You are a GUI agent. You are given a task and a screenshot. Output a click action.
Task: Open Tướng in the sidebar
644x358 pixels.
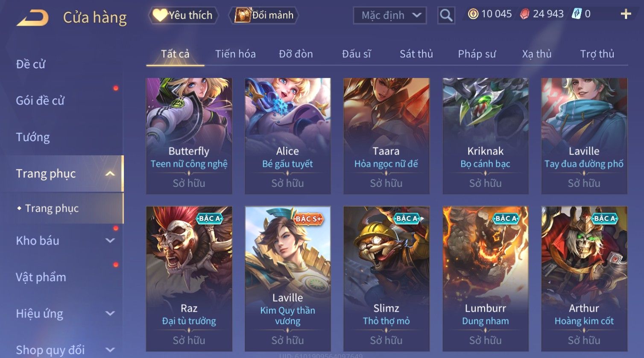point(33,137)
